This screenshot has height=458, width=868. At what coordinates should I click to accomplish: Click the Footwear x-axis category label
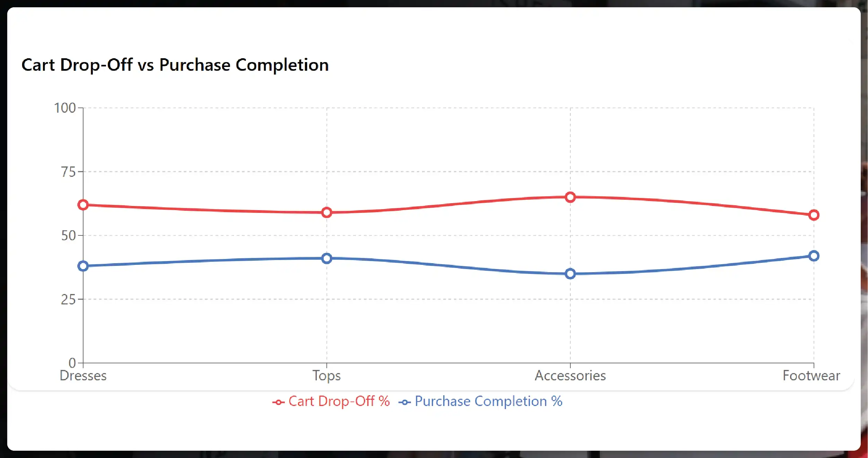(811, 375)
